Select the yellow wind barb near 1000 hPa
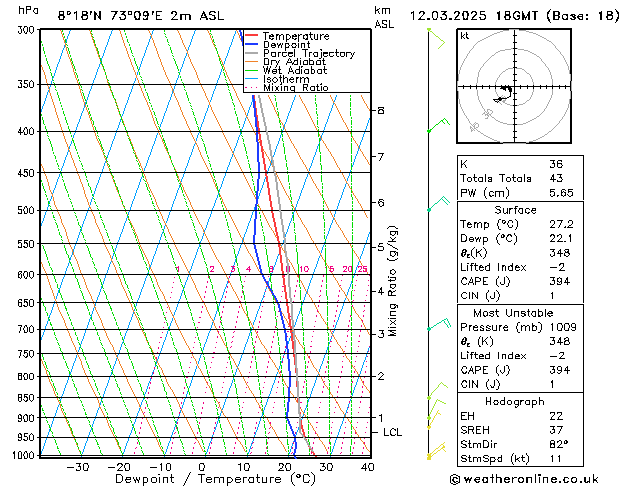This screenshot has height=486, width=629. (435, 453)
